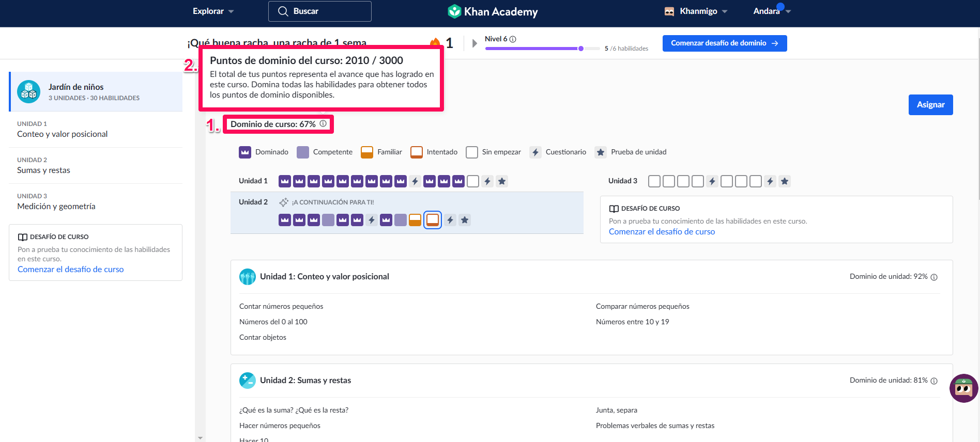Open Números entre 10 y 19 lesson
980x442 pixels.
[633, 322]
